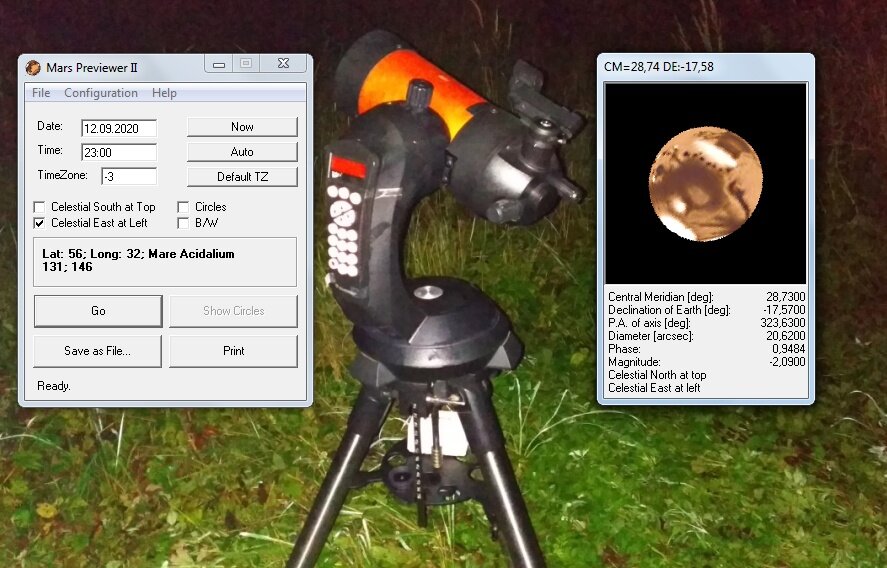Image resolution: width=887 pixels, height=568 pixels.
Task: Click the Diameter value 20,6200
Action: click(x=785, y=335)
